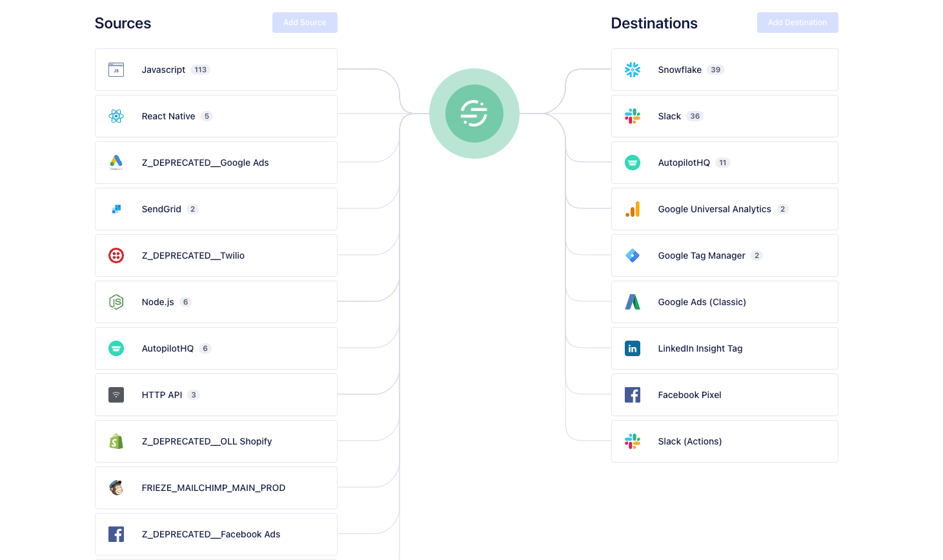This screenshot has width=943, height=560.
Task: Click the AutopilotHQ icon in destinations
Action: 633,163
